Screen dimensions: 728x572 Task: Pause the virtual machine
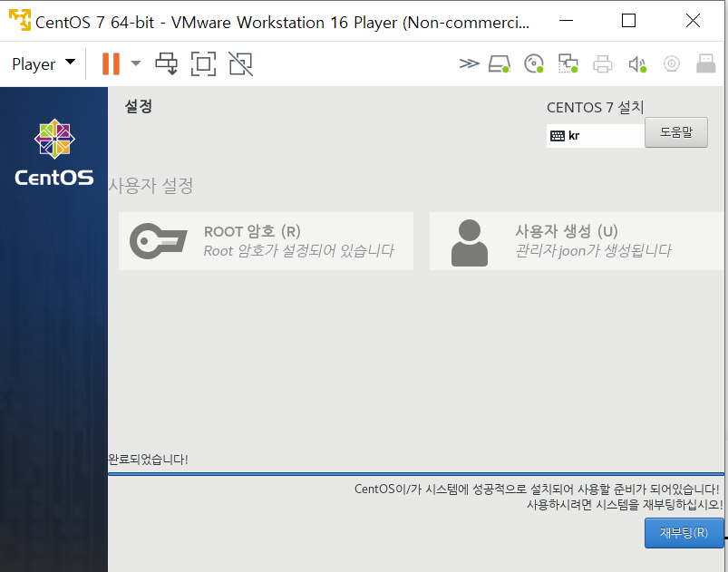click(111, 63)
